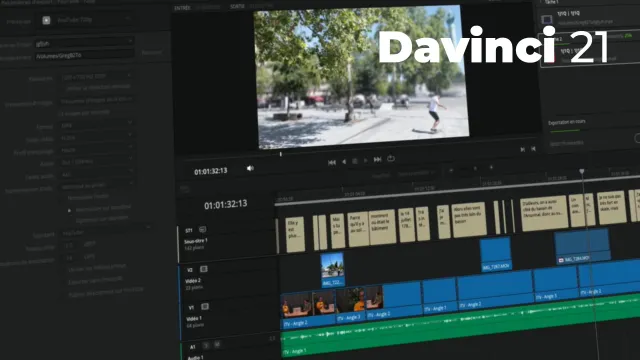Select Tâche 2 job in render queue
Viewport: 640px width, 360px height.
(x=590, y=49)
